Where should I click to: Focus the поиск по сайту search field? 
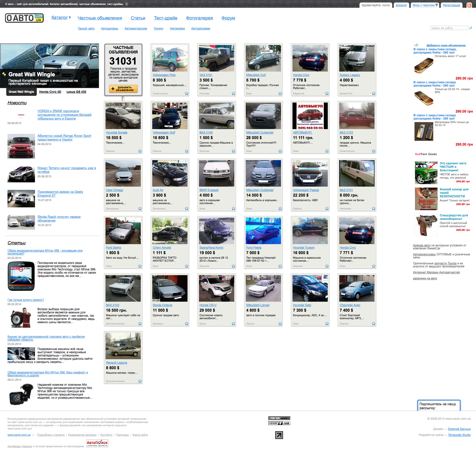[x=449, y=28]
